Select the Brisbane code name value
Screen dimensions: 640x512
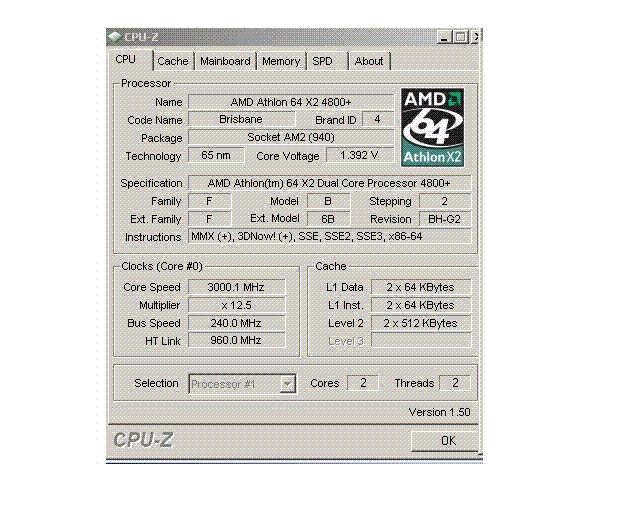pos(241,120)
